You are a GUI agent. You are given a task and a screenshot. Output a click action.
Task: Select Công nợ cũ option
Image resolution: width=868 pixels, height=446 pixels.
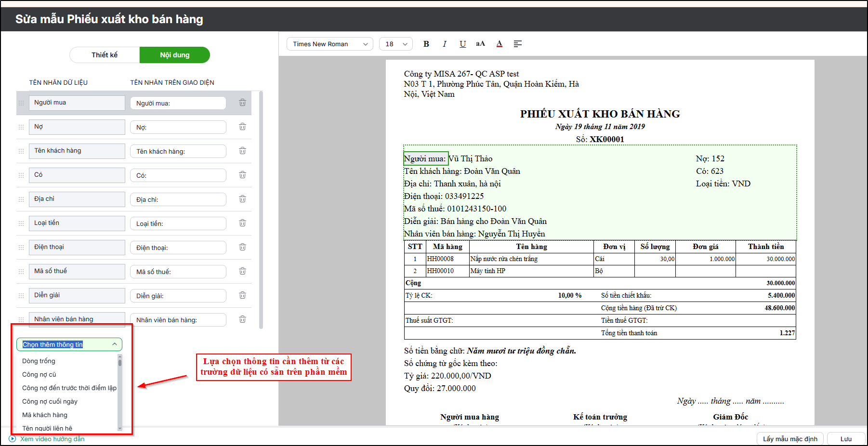[39, 374]
